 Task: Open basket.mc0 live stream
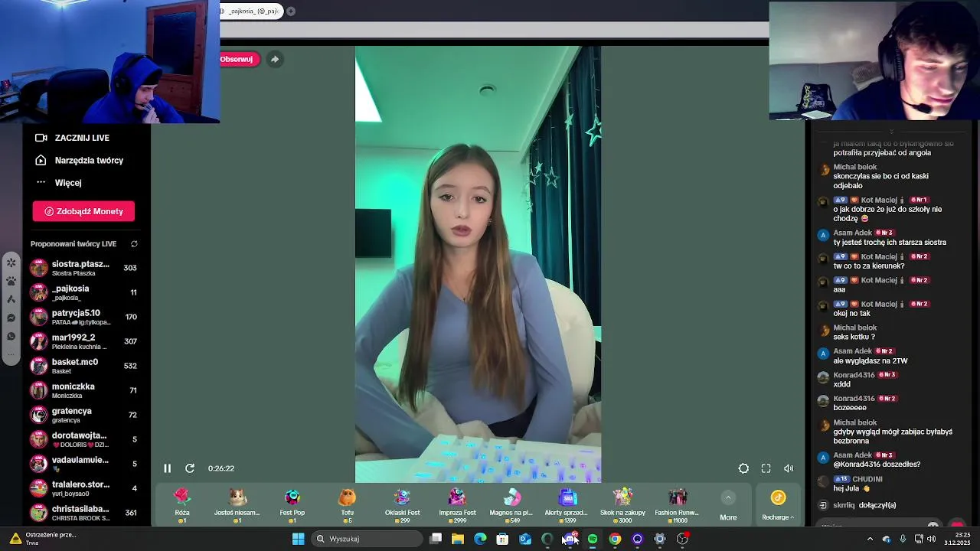click(83, 366)
